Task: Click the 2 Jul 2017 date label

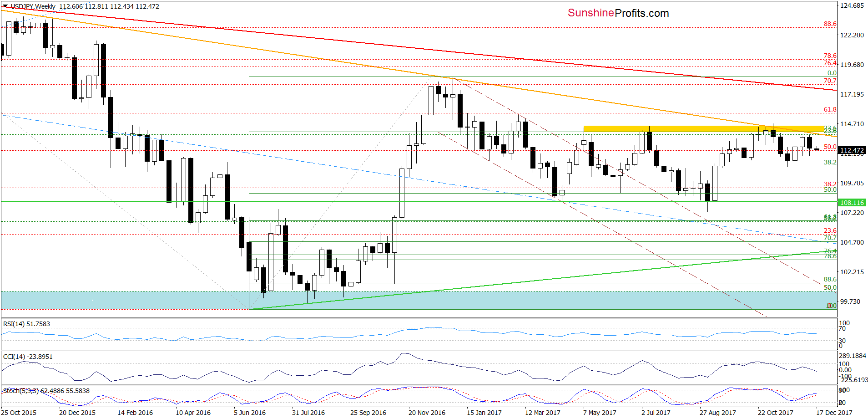Action: coord(656,413)
